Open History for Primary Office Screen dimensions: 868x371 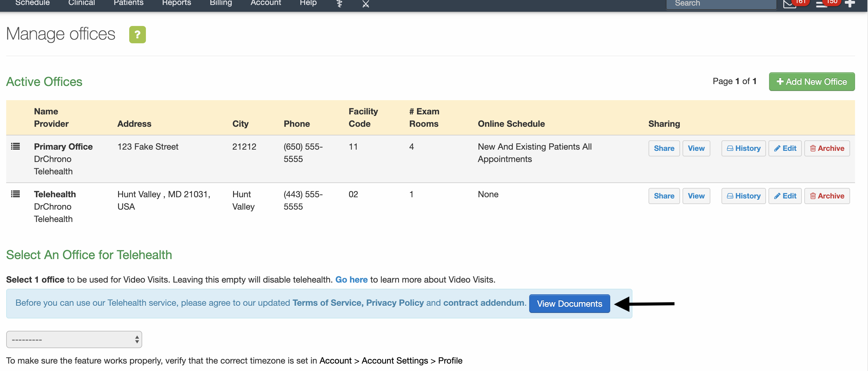pos(743,148)
